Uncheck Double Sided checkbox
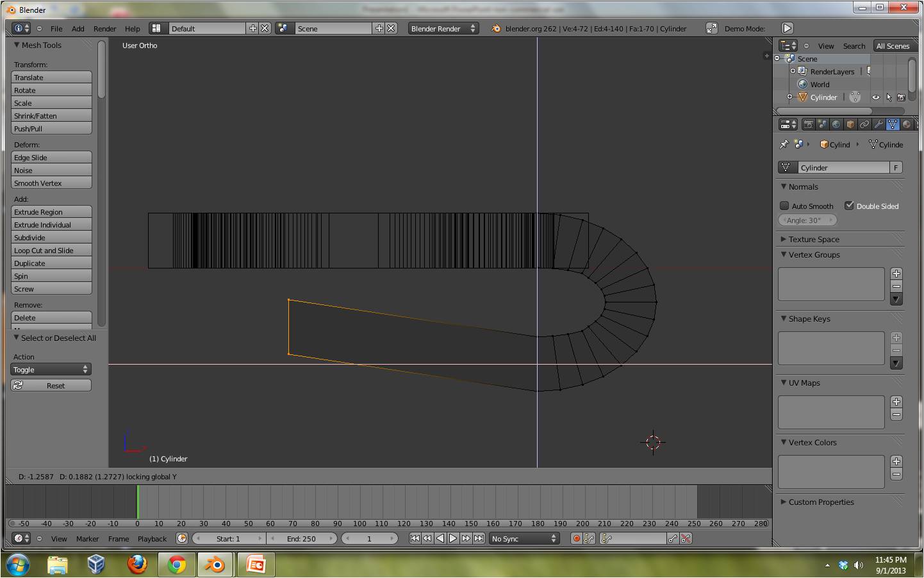Viewport: 924px width, 578px height. (x=849, y=206)
